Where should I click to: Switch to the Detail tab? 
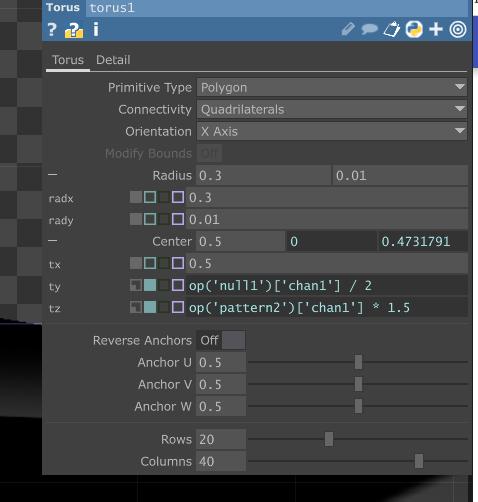click(113, 60)
